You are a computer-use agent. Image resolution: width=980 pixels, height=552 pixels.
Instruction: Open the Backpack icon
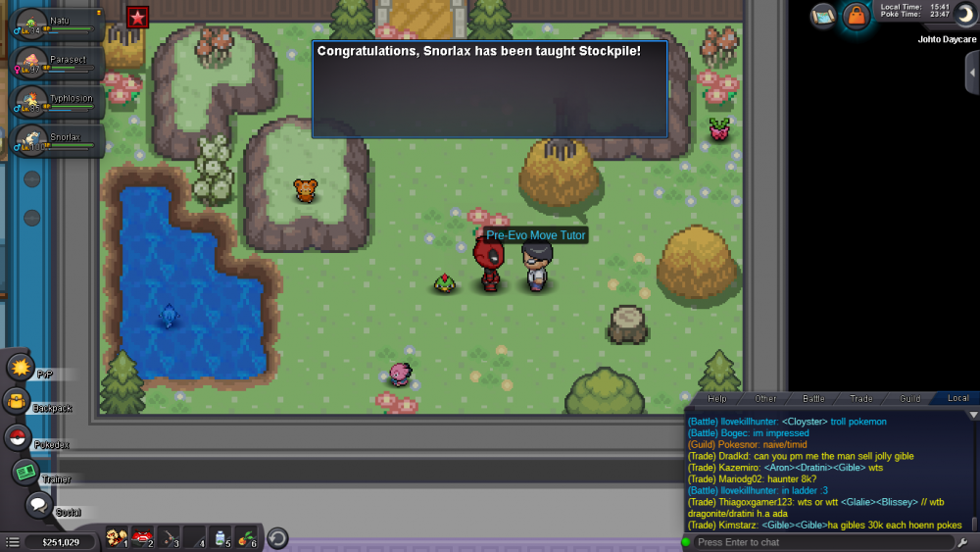click(x=17, y=401)
